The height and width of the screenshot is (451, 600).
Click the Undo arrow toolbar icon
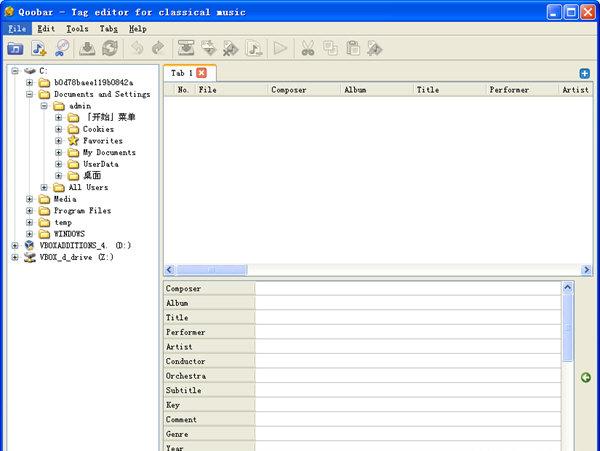137,48
